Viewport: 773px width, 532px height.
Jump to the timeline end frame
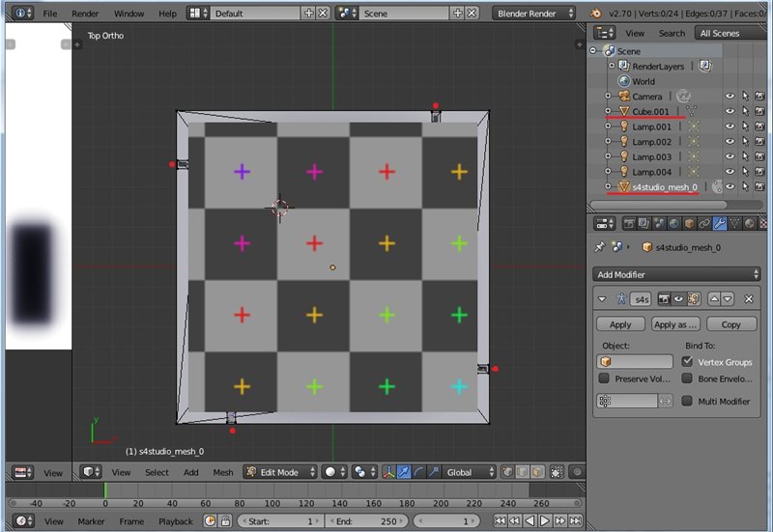[x=575, y=520]
